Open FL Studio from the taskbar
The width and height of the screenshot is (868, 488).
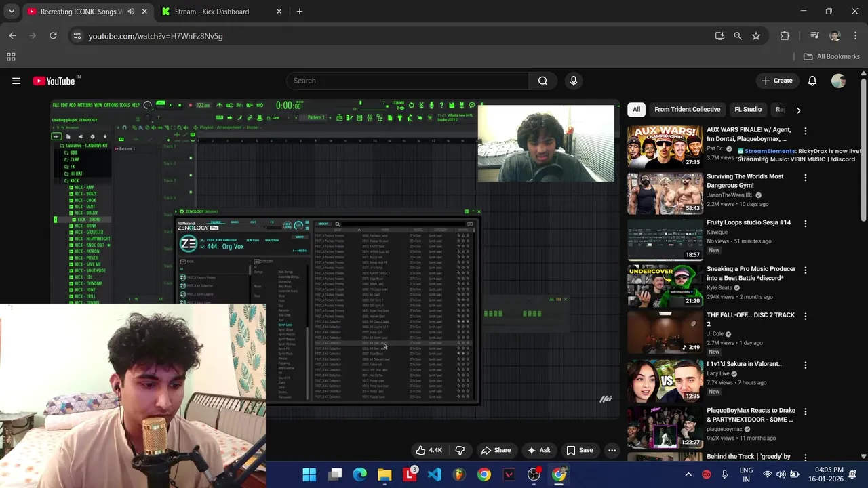pos(459,474)
